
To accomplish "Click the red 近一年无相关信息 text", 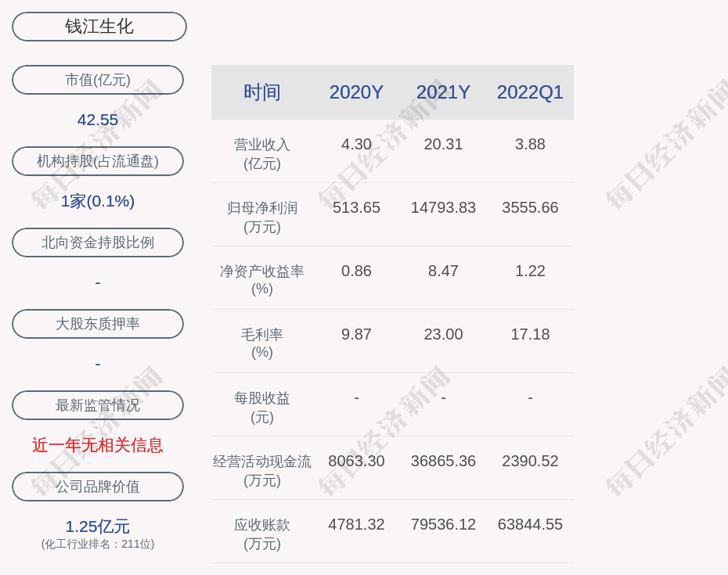I will point(98,445).
